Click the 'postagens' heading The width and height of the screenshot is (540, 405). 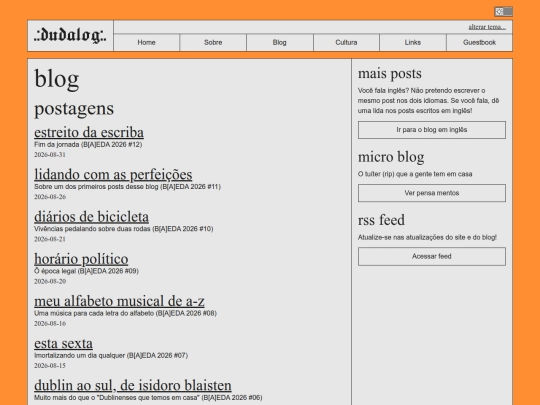pyautogui.click(x=74, y=109)
